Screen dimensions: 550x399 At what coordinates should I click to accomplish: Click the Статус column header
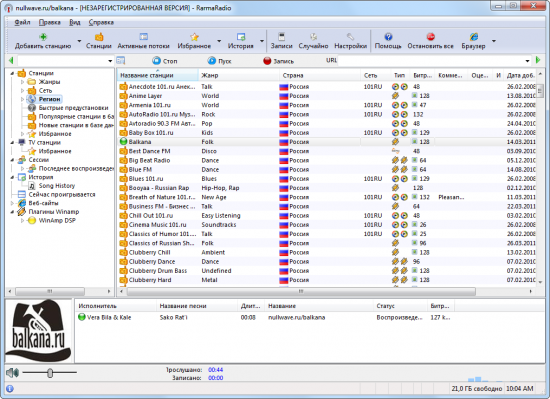pyautogui.click(x=400, y=306)
